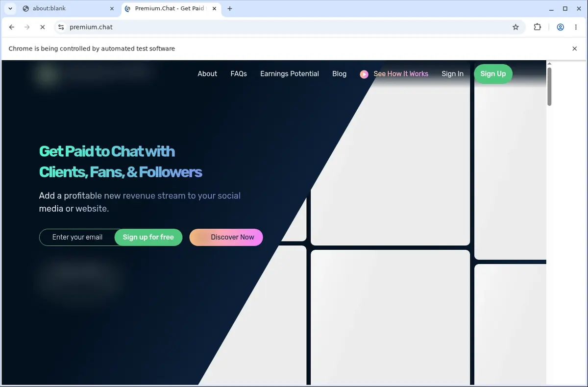Dismiss the automated test software notice
Image resolution: width=588 pixels, height=387 pixels.
(575, 48)
